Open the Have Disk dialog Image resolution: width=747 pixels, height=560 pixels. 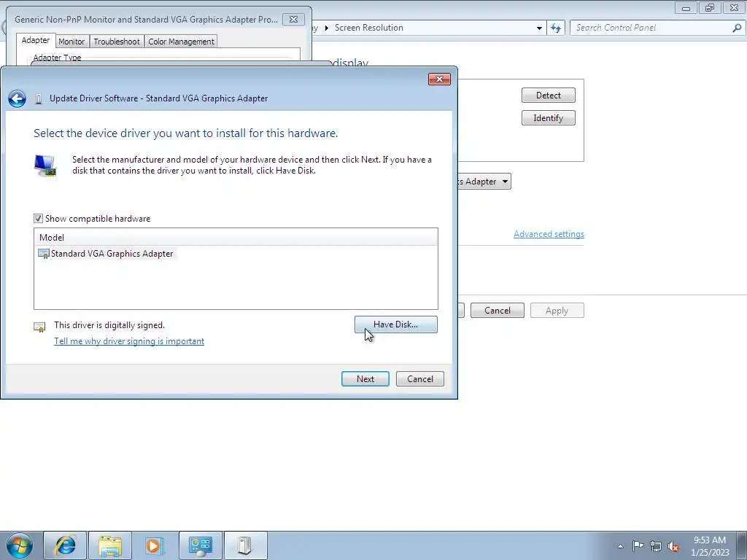tap(396, 324)
